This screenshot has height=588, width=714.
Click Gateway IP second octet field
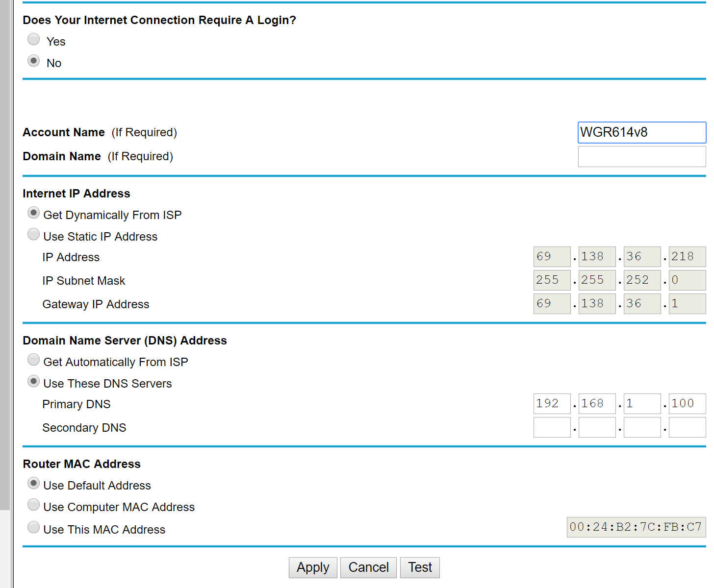pyautogui.click(x=597, y=304)
